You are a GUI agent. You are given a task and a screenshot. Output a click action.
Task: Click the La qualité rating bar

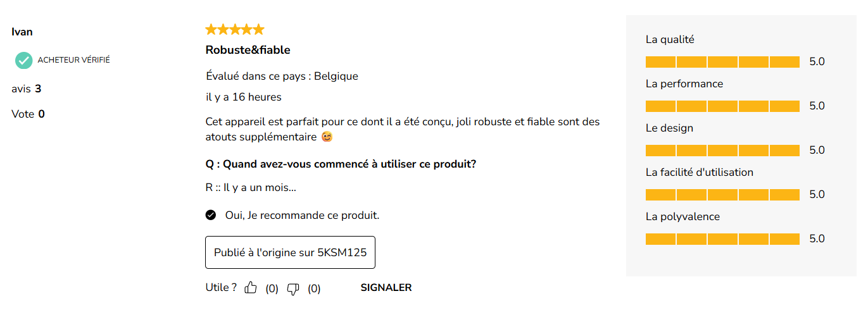click(x=722, y=62)
